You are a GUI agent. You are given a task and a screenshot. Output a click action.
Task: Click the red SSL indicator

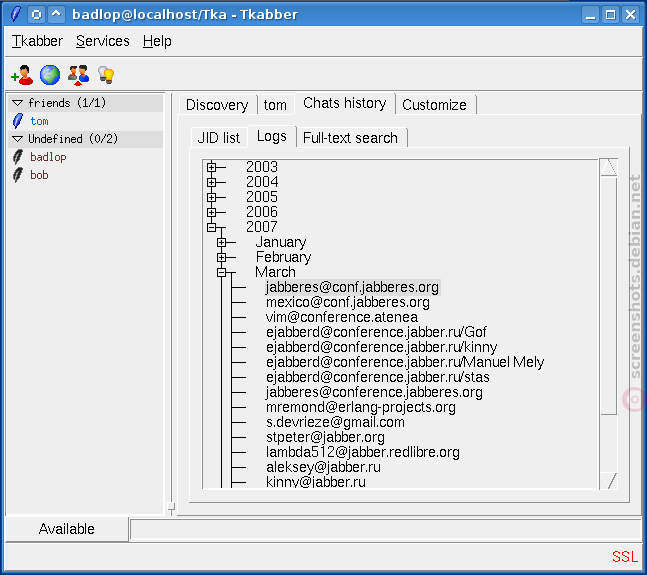[625, 557]
